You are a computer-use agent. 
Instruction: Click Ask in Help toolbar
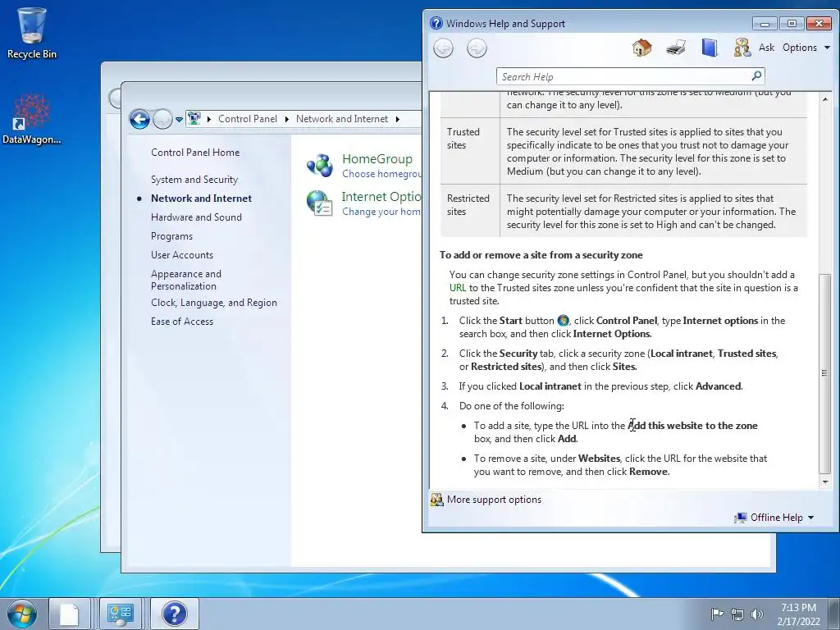click(767, 48)
